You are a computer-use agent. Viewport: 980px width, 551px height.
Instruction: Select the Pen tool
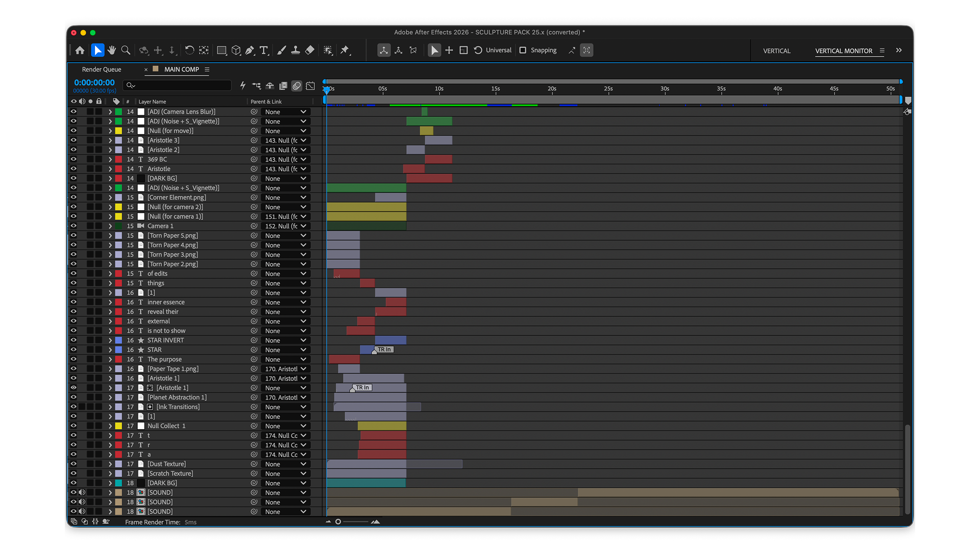[250, 50]
